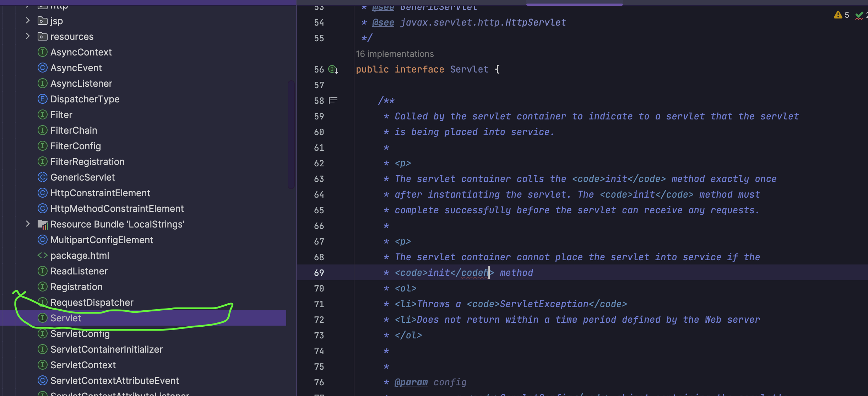The image size is (868, 396).
Task: Open ServletContextAttributeEvent class file
Action: [x=114, y=381]
